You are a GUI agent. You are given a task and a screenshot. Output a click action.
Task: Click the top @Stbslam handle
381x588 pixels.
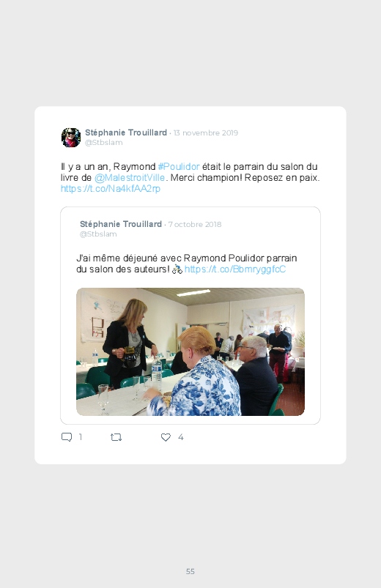[103, 143]
